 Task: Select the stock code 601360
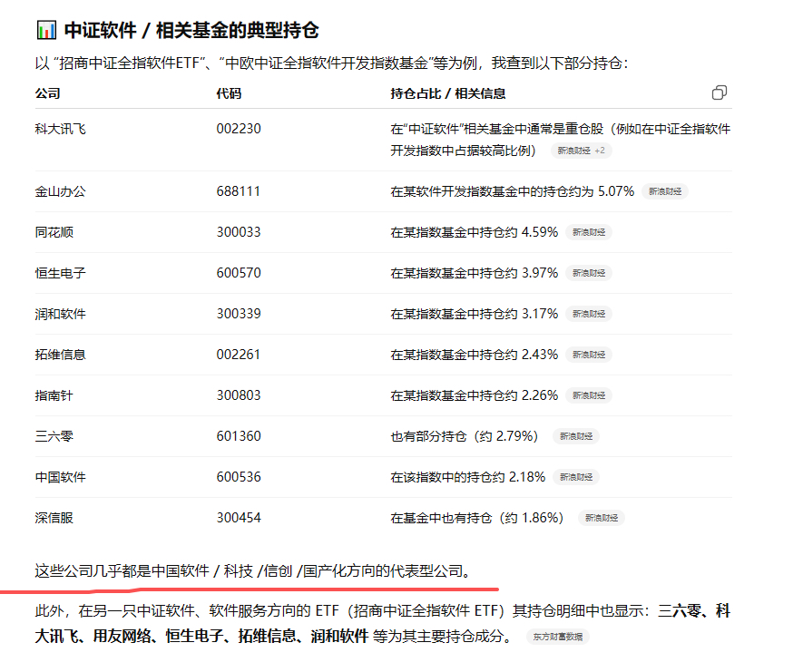click(x=239, y=436)
